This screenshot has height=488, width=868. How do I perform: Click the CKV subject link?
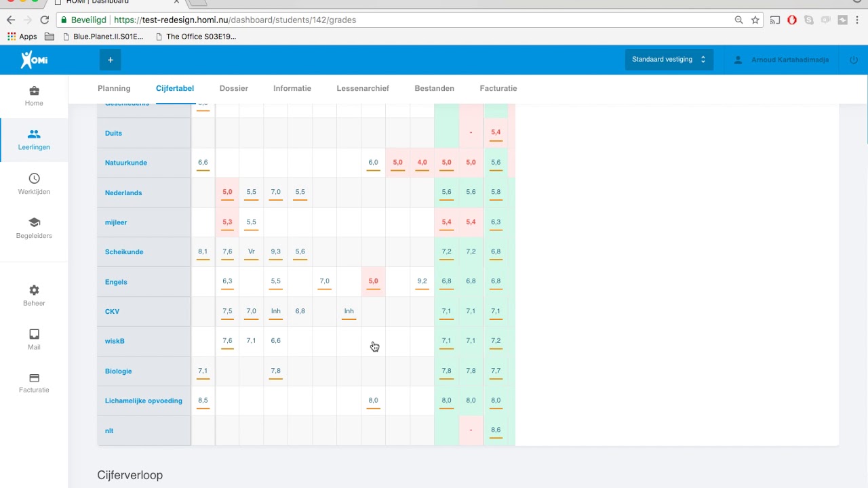click(112, 312)
